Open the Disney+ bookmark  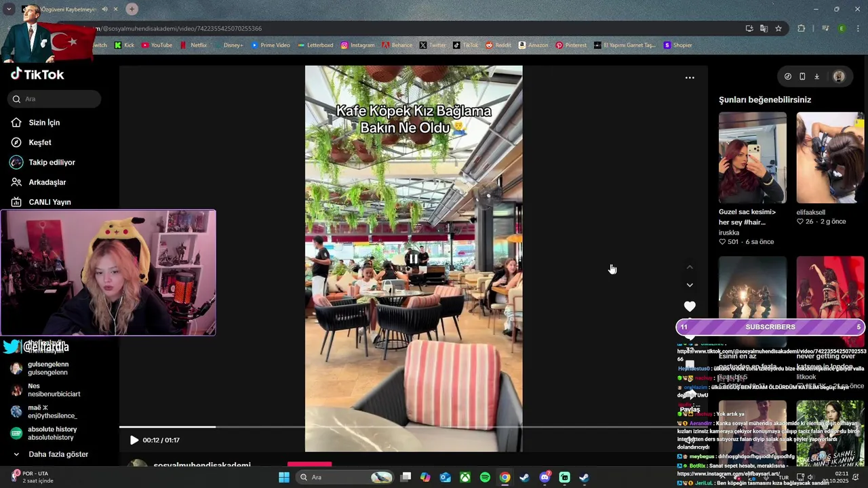click(229, 45)
